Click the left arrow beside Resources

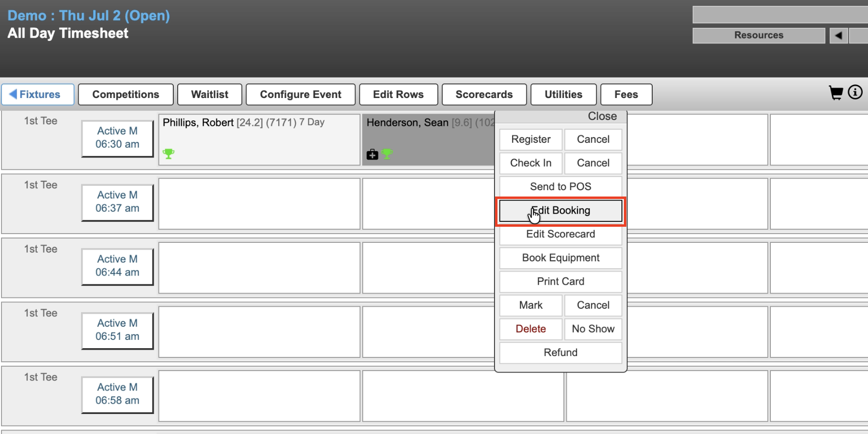[839, 36]
